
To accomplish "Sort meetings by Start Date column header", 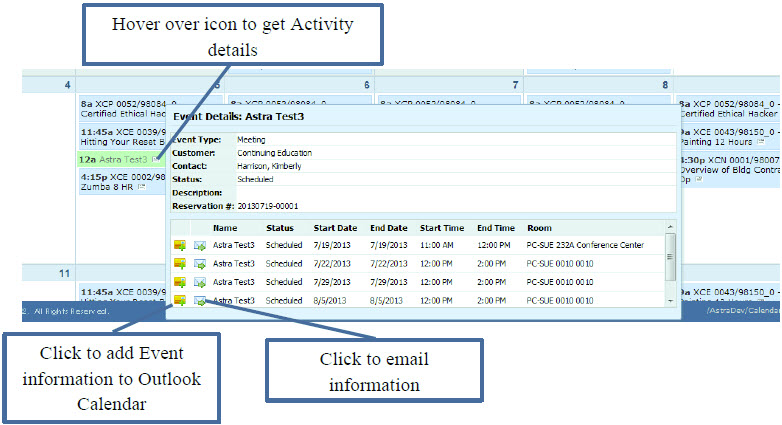I will click(x=335, y=228).
